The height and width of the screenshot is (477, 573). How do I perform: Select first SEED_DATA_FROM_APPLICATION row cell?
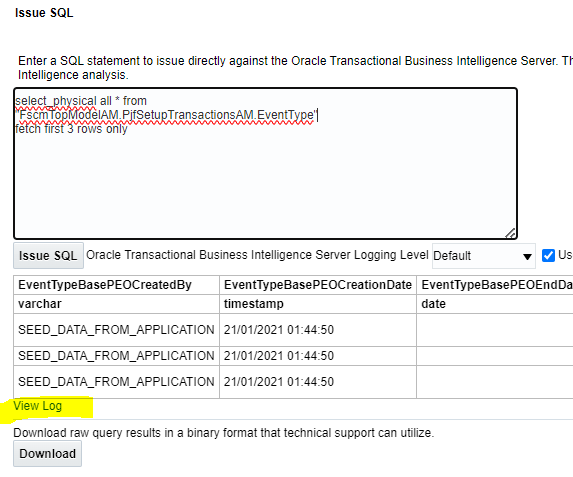(116, 330)
